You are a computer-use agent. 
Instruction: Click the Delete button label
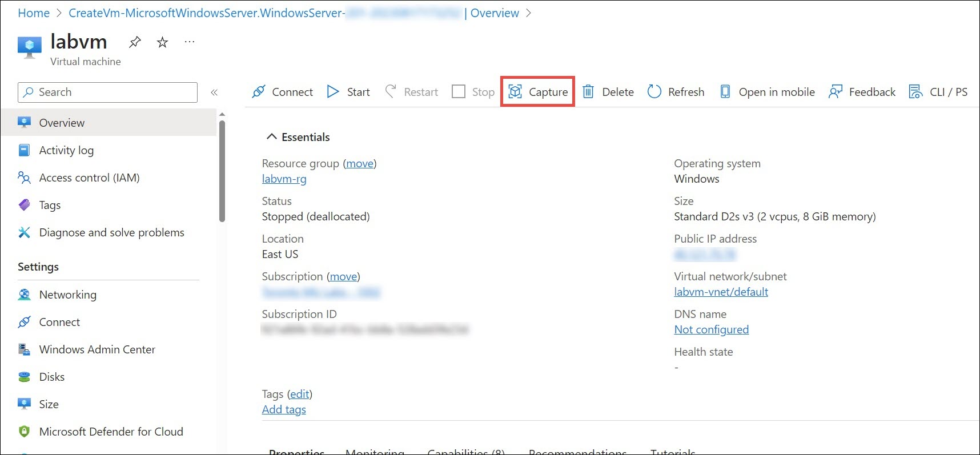pyautogui.click(x=618, y=92)
